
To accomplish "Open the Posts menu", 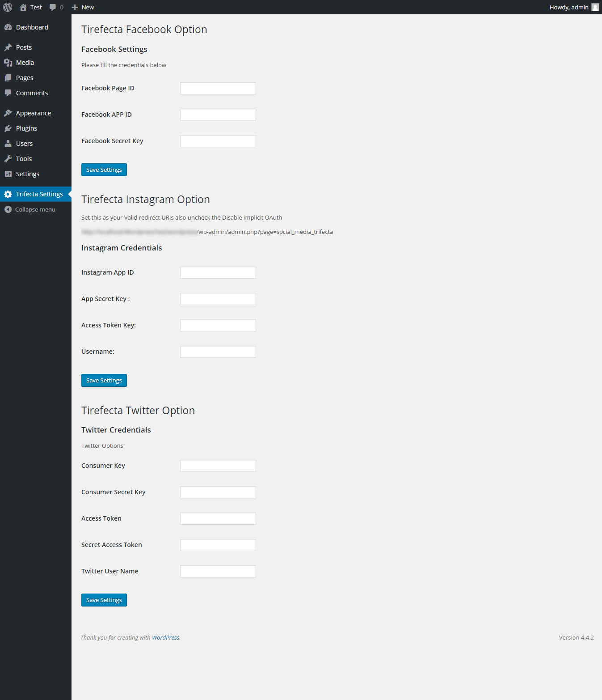I will click(36, 47).
